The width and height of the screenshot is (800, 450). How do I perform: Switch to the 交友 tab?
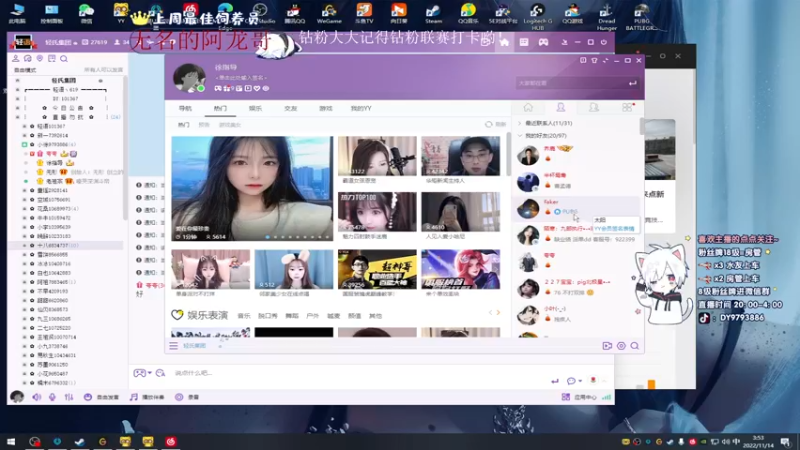(x=290, y=109)
